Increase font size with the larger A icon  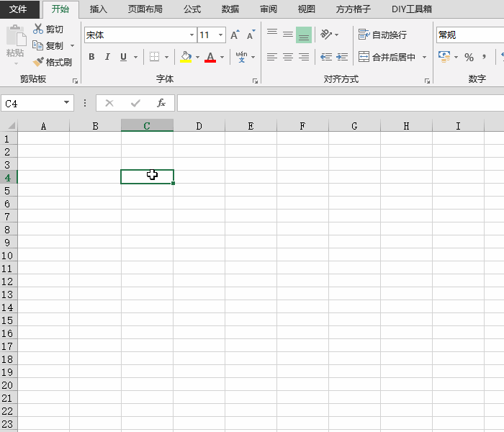coord(235,35)
